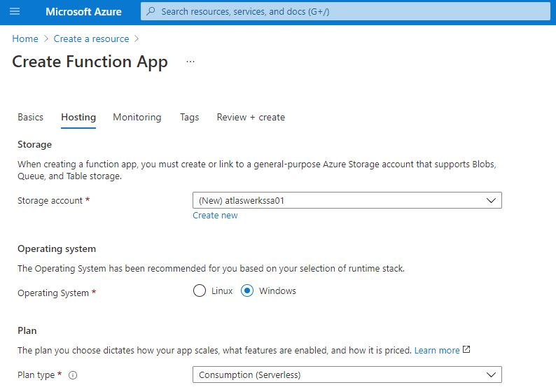Click the external link icon beside Learn more
This screenshot has height=392, width=556.
(466, 349)
